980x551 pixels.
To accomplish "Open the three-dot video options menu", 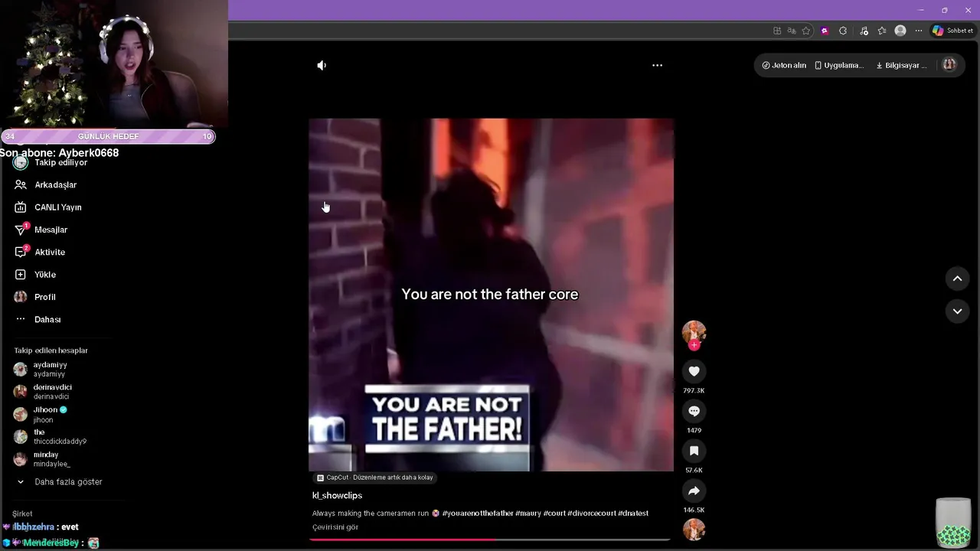I will click(x=657, y=66).
